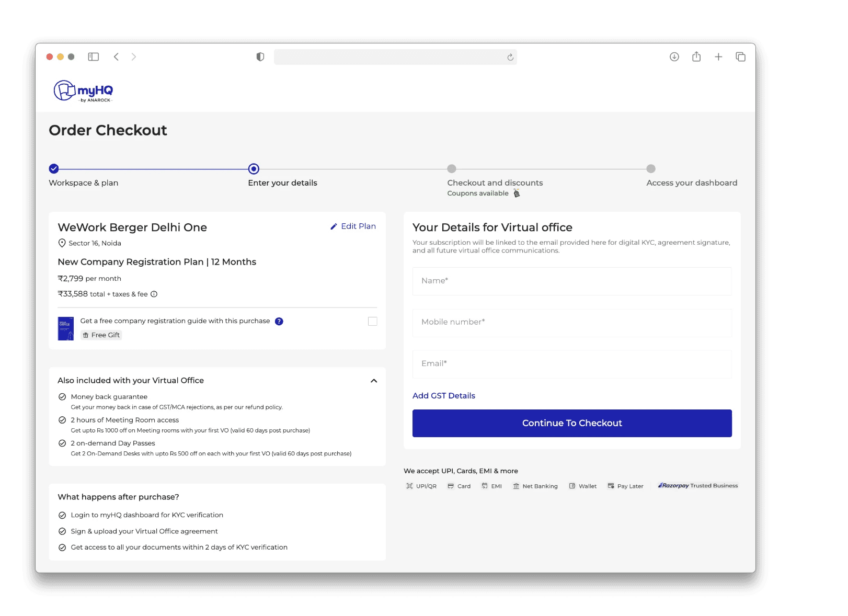Image resolution: width=848 pixels, height=616 pixels.
Task: Click the Razorpay Trusted Business badge
Action: 698,485
